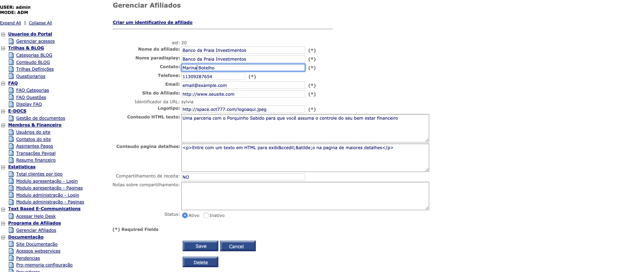The height and width of the screenshot is (272, 644).
Task: Click the Telefone input field
Action: click(213, 77)
